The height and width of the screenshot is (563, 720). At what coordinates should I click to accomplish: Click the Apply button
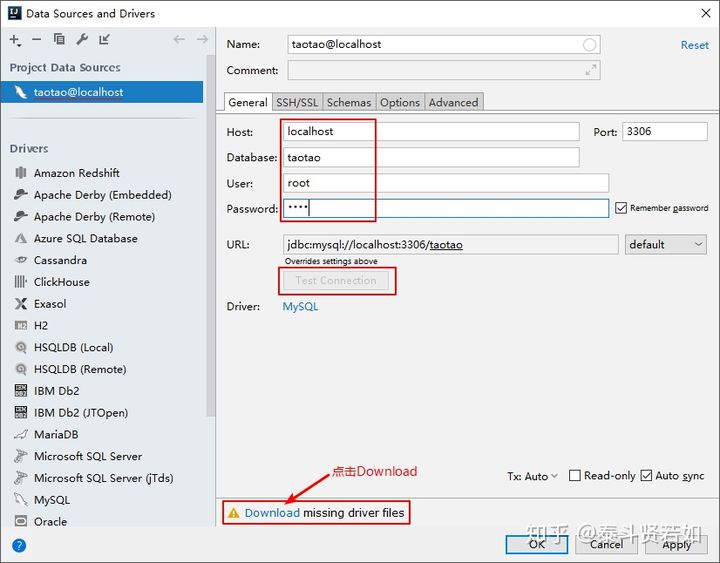[x=676, y=545]
